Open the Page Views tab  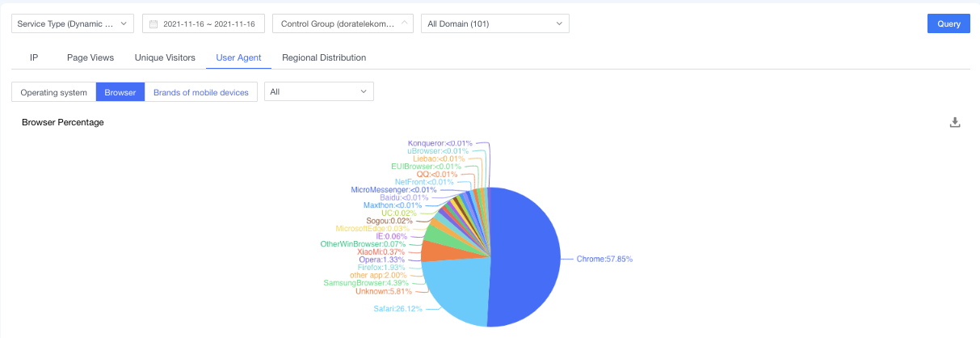[90, 57]
